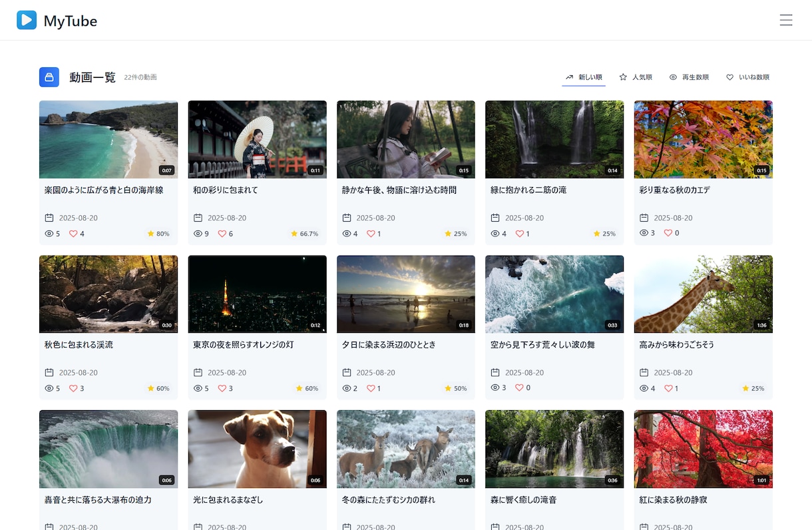Click the 0:07 duration badge

coord(167,170)
